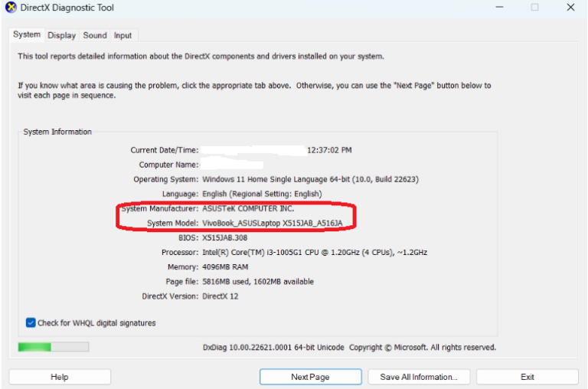
Task: Click the Current Date/Time label
Action: 165,150
